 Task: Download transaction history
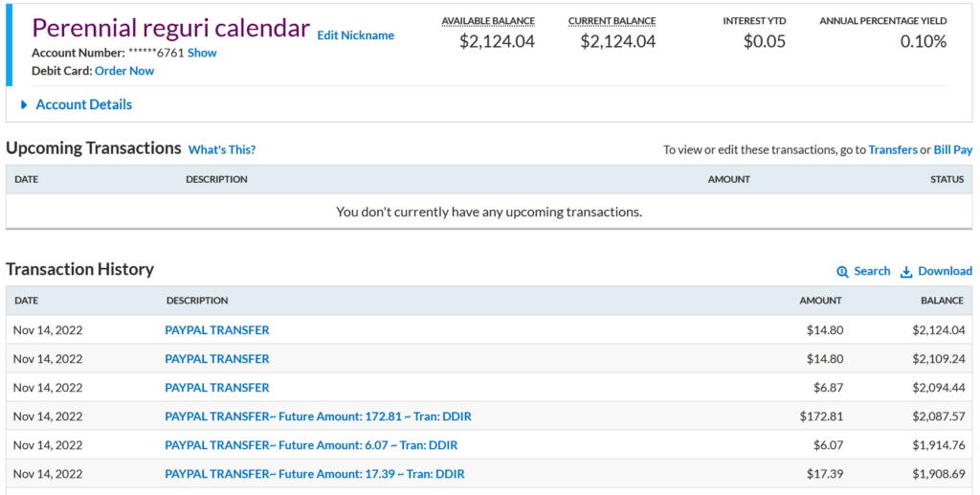pyautogui.click(x=945, y=271)
